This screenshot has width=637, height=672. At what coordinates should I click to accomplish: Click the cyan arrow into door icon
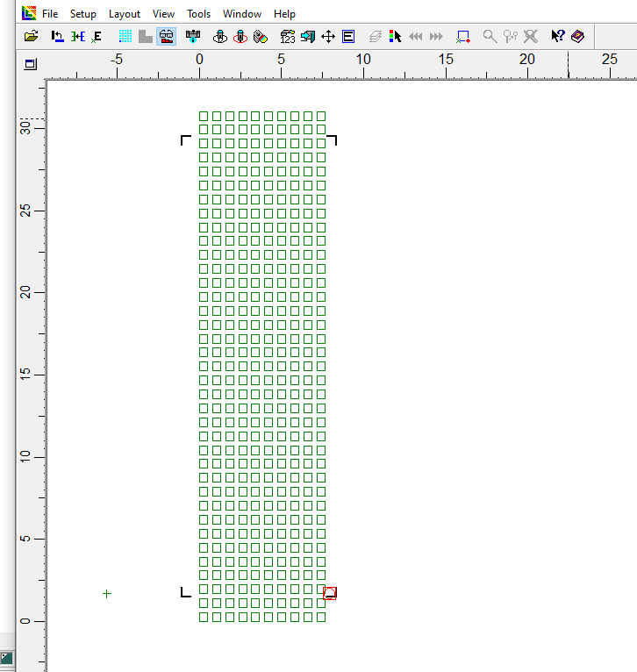point(308,37)
